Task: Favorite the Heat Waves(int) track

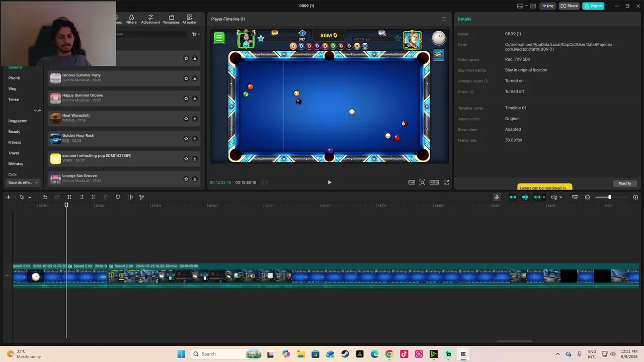Action: pos(186,119)
